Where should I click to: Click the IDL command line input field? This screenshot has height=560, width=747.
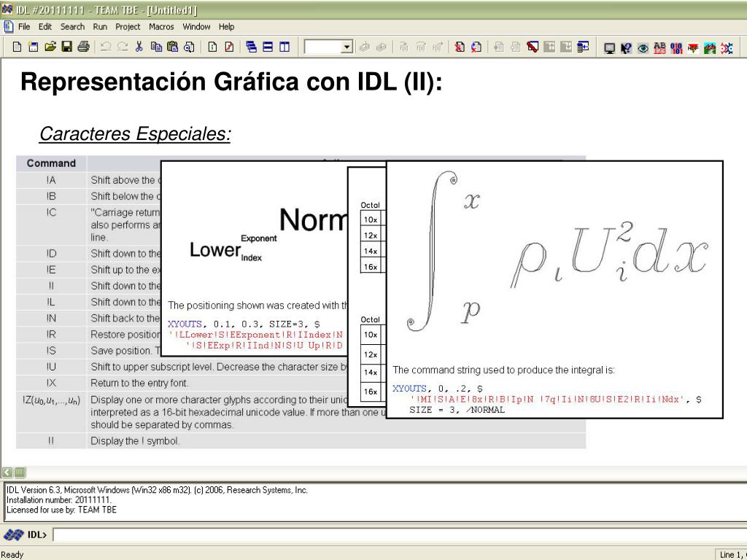(399, 534)
